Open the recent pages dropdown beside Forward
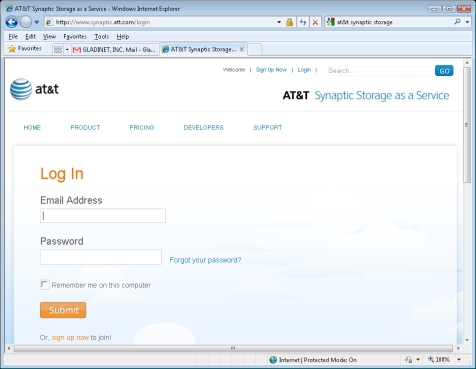The image size is (476, 369). (x=36, y=22)
